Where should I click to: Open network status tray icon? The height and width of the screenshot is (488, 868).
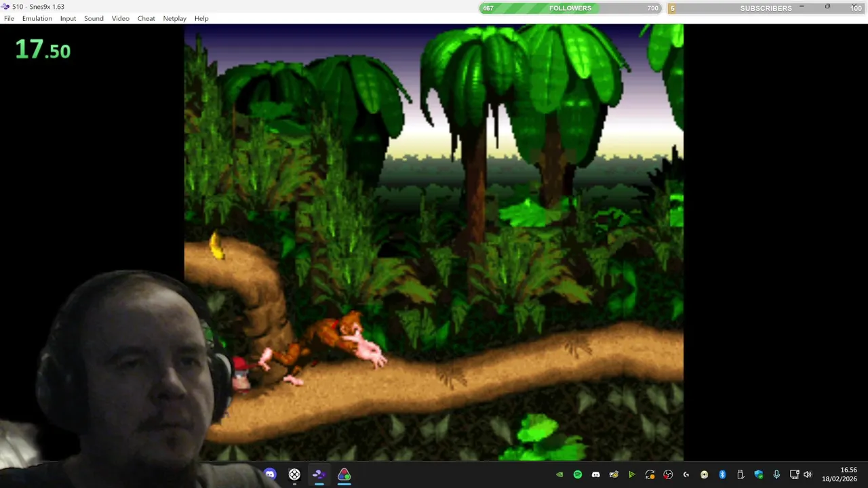coord(795,474)
